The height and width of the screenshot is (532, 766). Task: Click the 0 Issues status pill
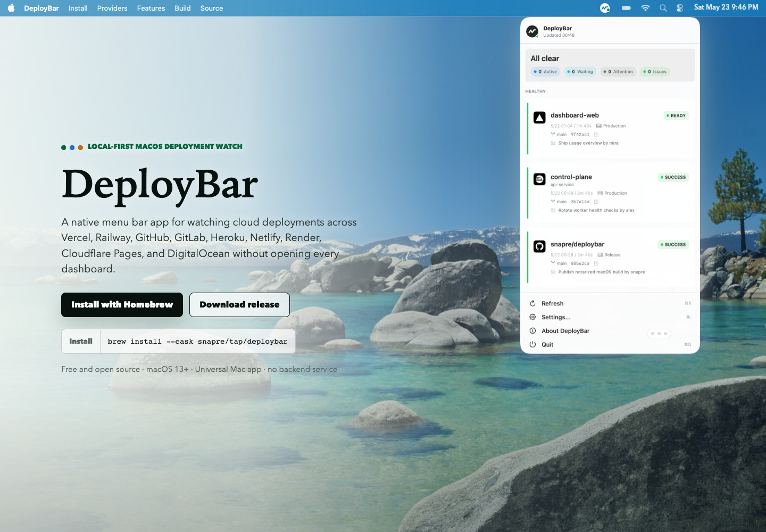click(655, 72)
